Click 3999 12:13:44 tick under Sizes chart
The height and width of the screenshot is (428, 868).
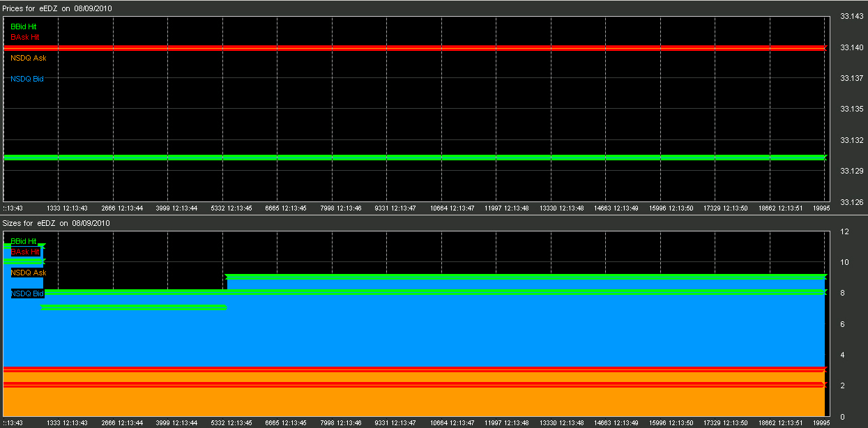click(x=176, y=422)
